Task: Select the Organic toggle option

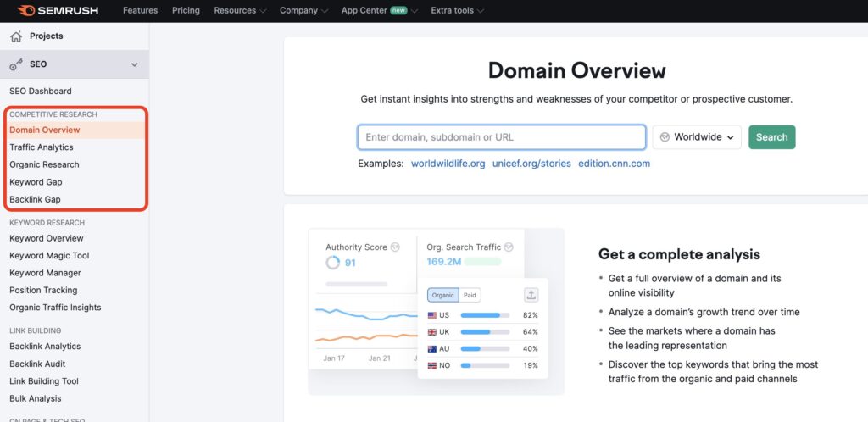Action: coord(442,295)
